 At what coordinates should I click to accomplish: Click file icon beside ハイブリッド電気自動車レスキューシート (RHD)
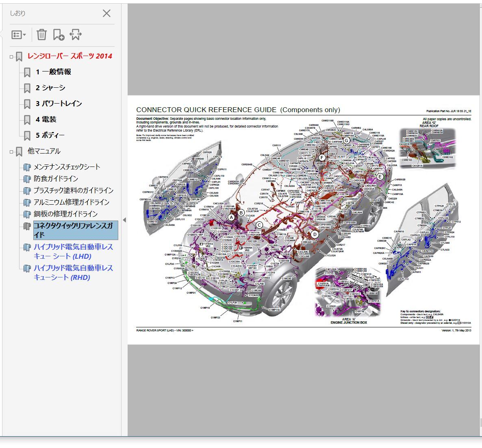[27, 268]
